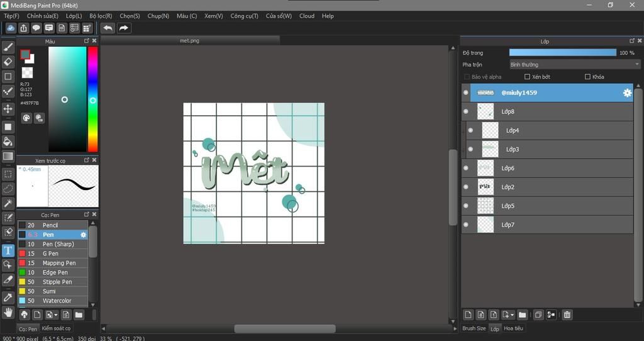Click the Undo arrow button
The image size is (644, 341).
click(x=108, y=28)
